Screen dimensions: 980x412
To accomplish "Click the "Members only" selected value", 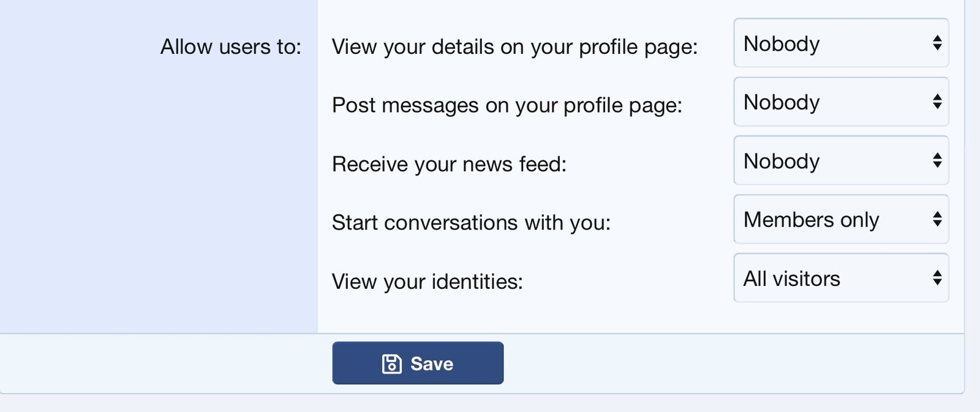I will point(811,220).
